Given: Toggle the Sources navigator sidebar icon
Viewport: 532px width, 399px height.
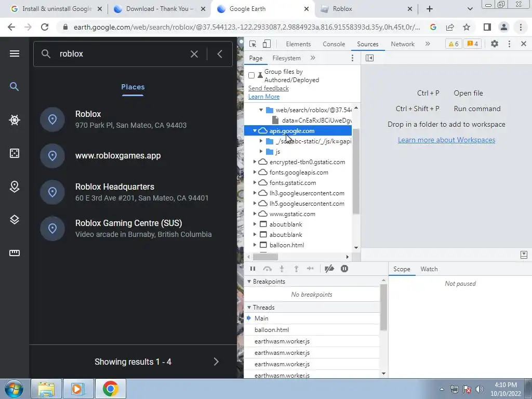Looking at the screenshot, I should tap(369, 58).
